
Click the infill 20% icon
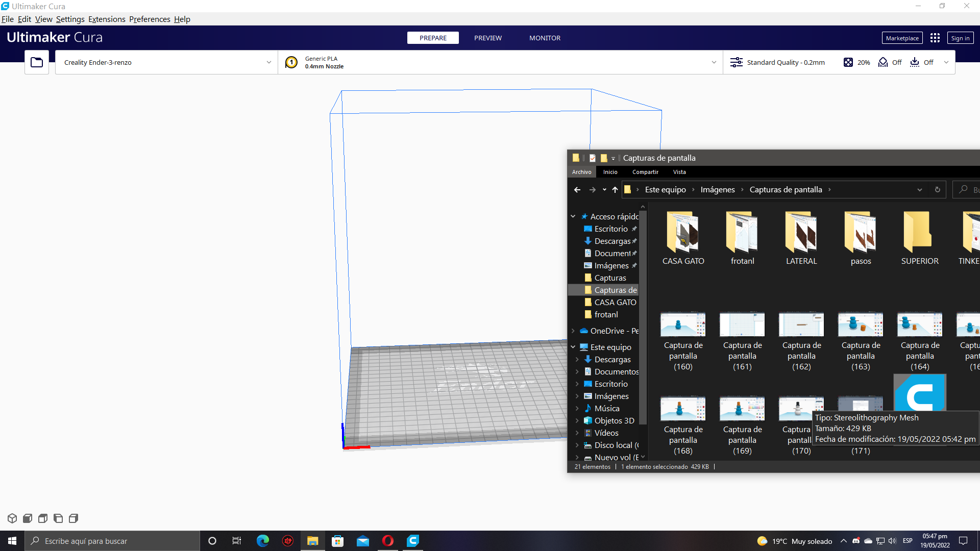pos(848,62)
